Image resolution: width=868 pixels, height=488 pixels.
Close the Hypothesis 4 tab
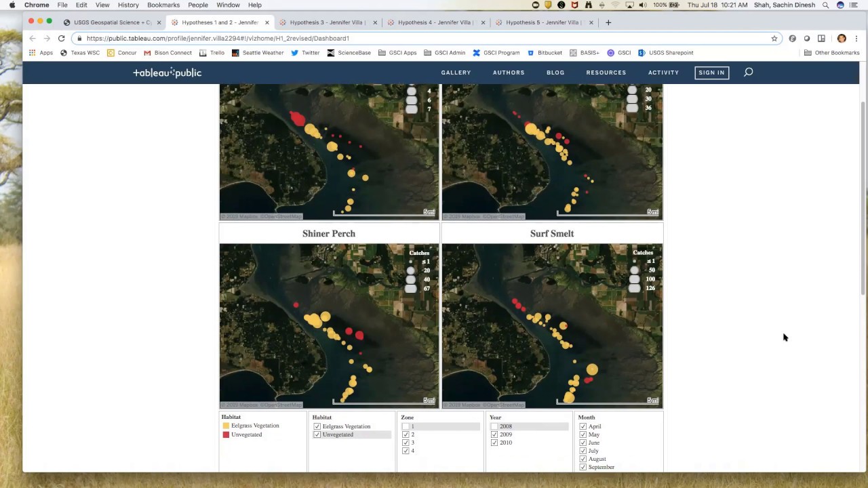pos(484,22)
